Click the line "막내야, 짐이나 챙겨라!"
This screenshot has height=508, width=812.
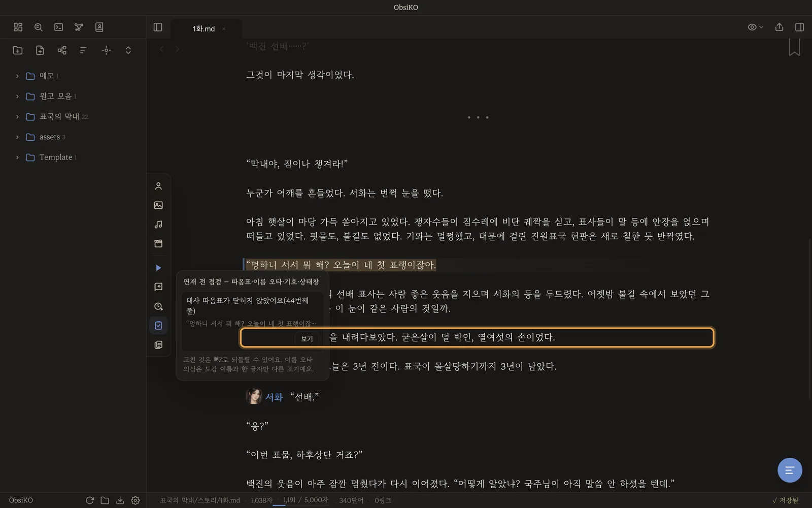click(297, 164)
